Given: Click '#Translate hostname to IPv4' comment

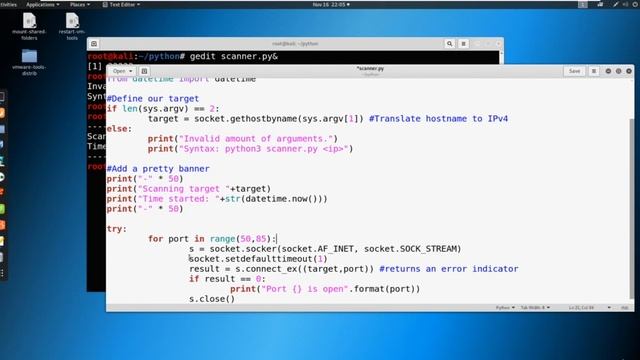Looking at the screenshot, I should click(438, 119).
